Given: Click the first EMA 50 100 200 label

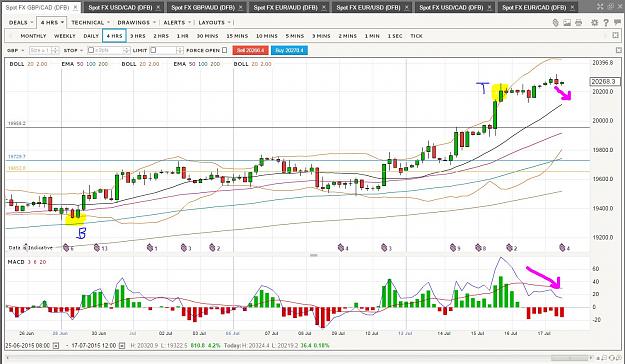Looking at the screenshot, I should coord(85,64).
